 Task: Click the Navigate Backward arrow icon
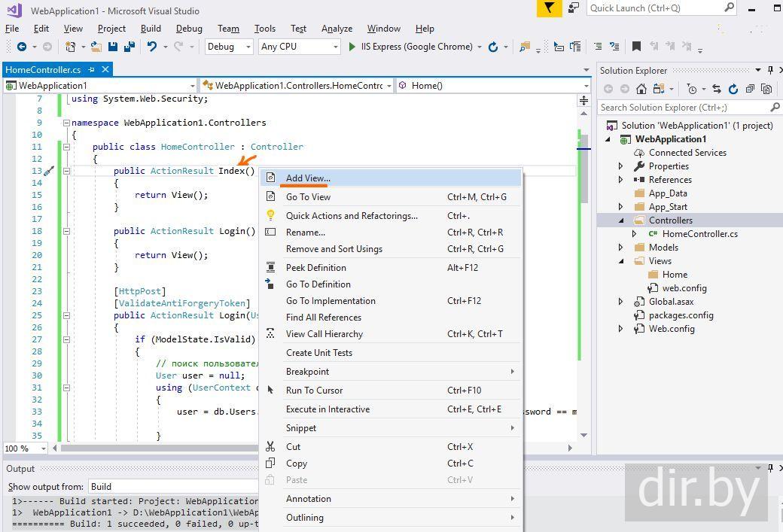(21, 47)
